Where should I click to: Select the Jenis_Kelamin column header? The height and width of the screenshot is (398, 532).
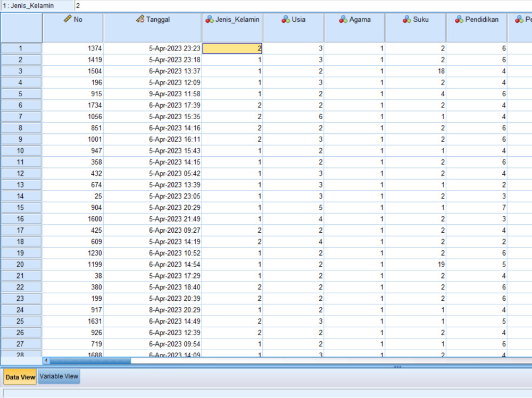pyautogui.click(x=232, y=28)
